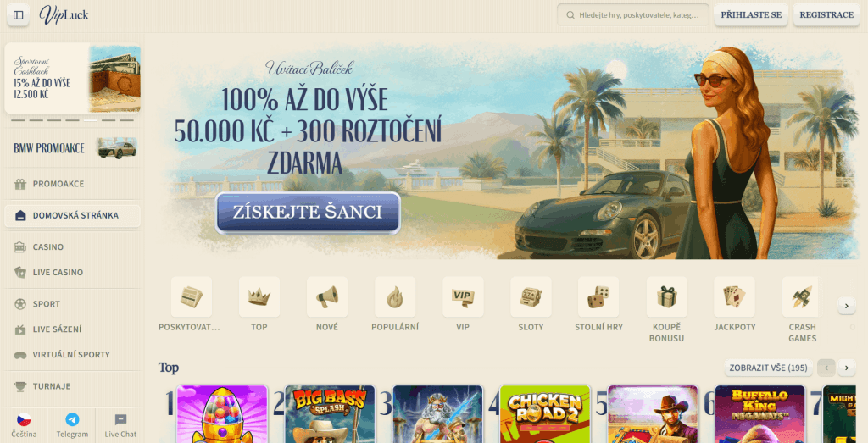The image size is (868, 443).
Task: Select the Populární flame icon
Action: pos(395,297)
